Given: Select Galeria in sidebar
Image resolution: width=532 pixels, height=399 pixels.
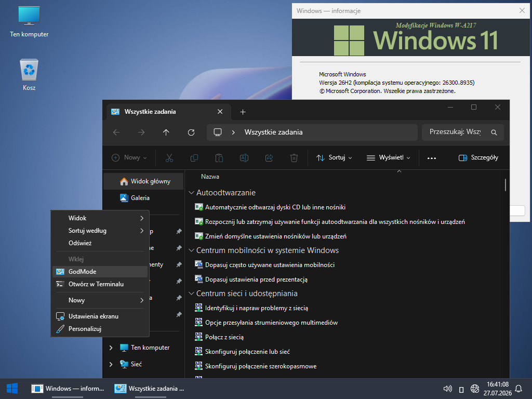Looking at the screenshot, I should pos(143,198).
